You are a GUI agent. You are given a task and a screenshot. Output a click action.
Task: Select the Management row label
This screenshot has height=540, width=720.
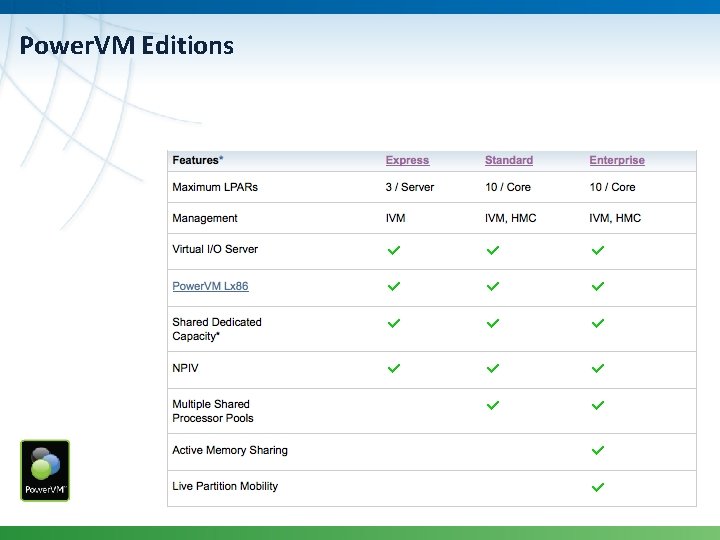pyautogui.click(x=205, y=219)
